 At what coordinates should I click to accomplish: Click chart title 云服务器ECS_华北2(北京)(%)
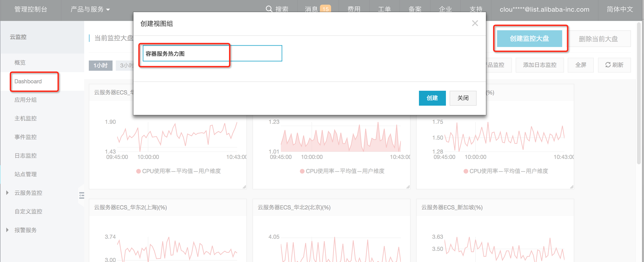click(x=294, y=208)
